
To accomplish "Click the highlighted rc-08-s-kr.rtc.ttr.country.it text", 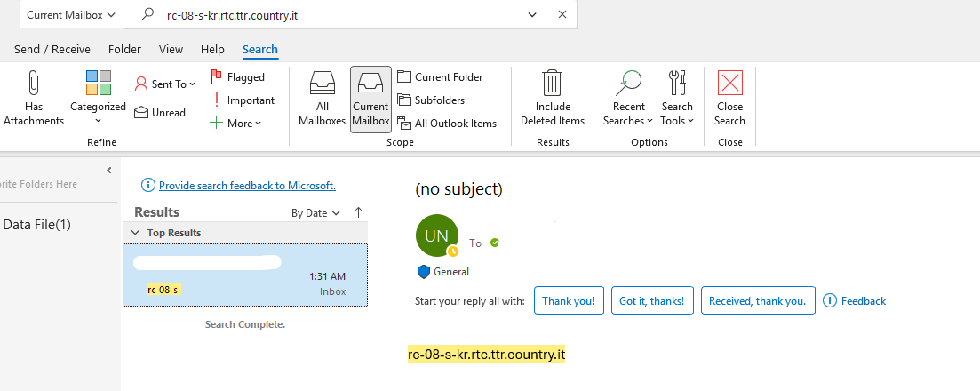I will pos(486,355).
